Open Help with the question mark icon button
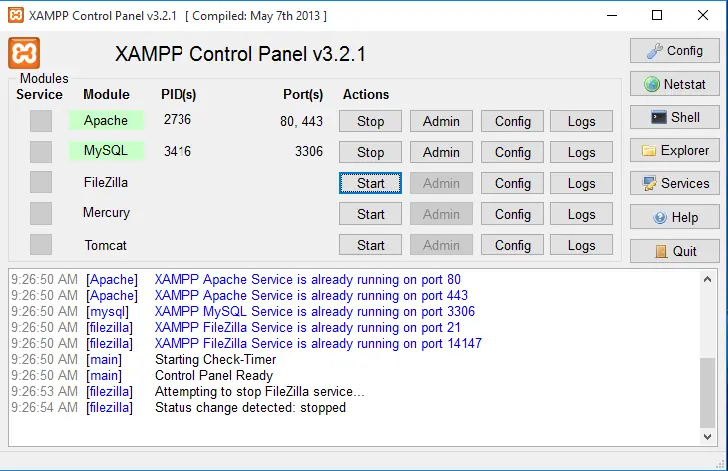 (675, 217)
